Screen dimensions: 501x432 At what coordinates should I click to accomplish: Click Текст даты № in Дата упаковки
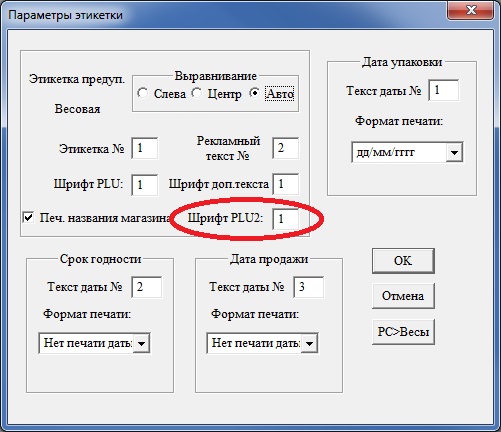(444, 90)
